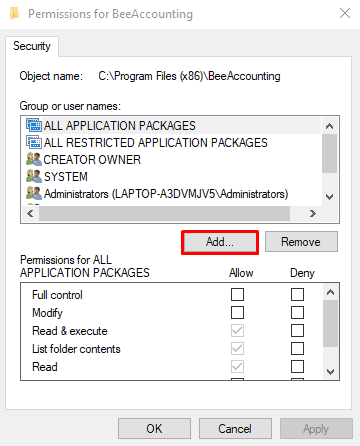Select the SYSTEM user icon
Viewport: 360px width, 446px height.
pyautogui.click(x=34, y=176)
